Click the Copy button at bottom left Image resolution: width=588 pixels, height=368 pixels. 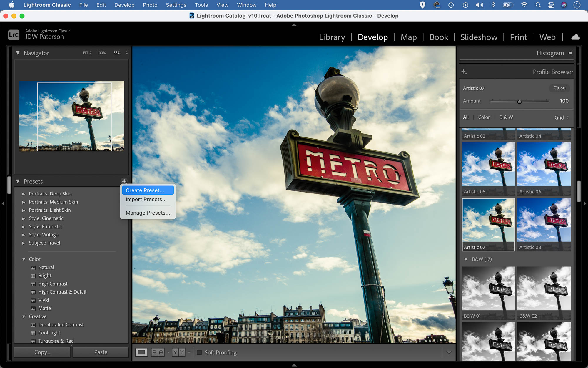click(x=42, y=352)
